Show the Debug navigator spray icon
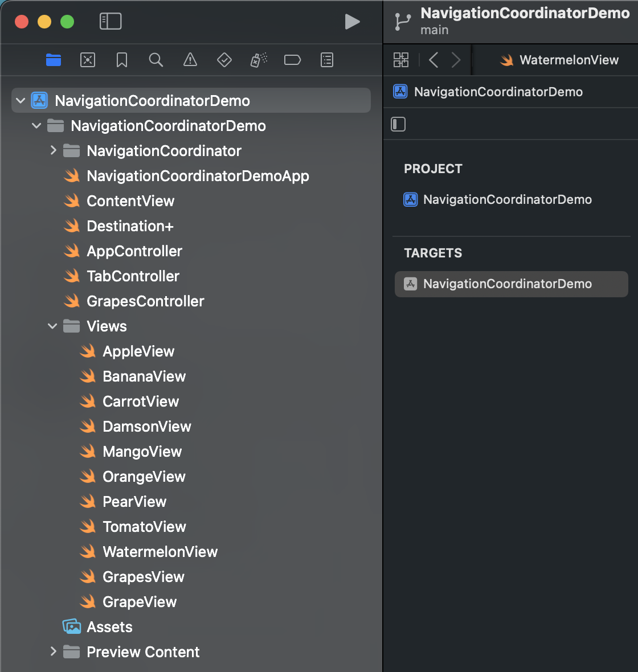The height and width of the screenshot is (672, 638). pyautogui.click(x=259, y=60)
